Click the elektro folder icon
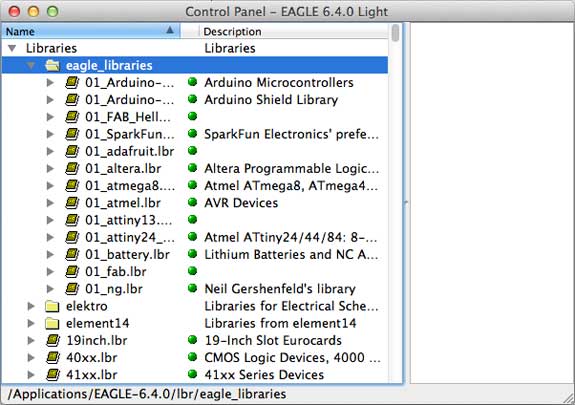The image size is (575, 405). point(52,306)
